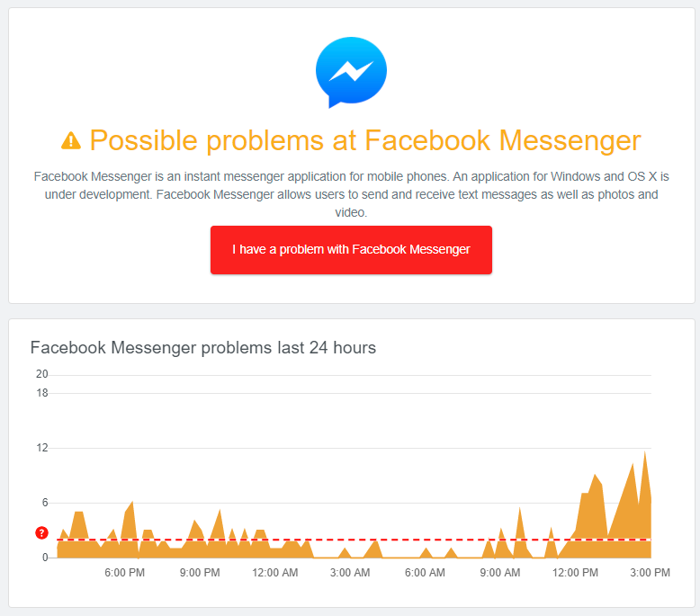Viewport: 700px width, 616px height.
Task: Select the 3:00 PM time axis label
Action: [649, 573]
